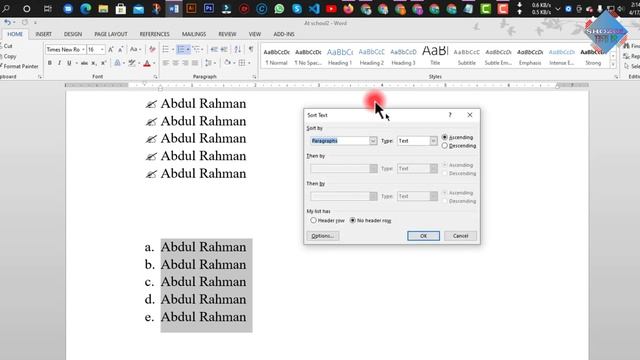Open the Paragraph dialog launcher
Viewport: 640px width, 360px height.
[254, 77]
